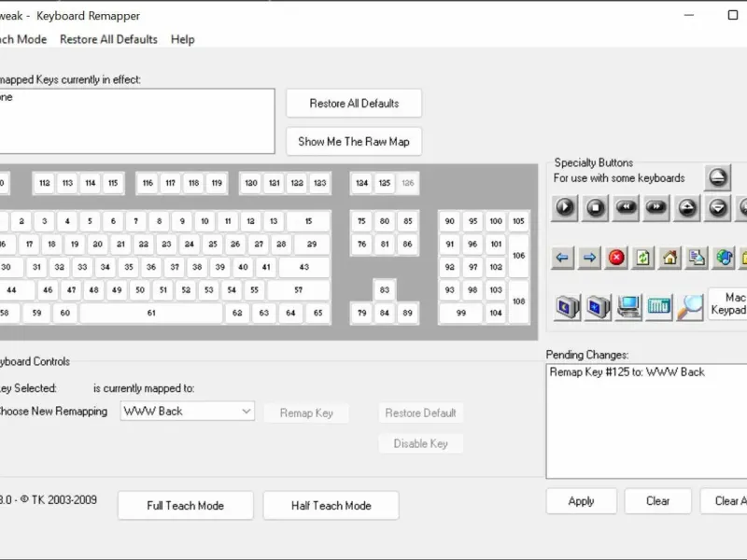Select the fast-forward next track button
The image size is (747, 560).
coord(656,207)
